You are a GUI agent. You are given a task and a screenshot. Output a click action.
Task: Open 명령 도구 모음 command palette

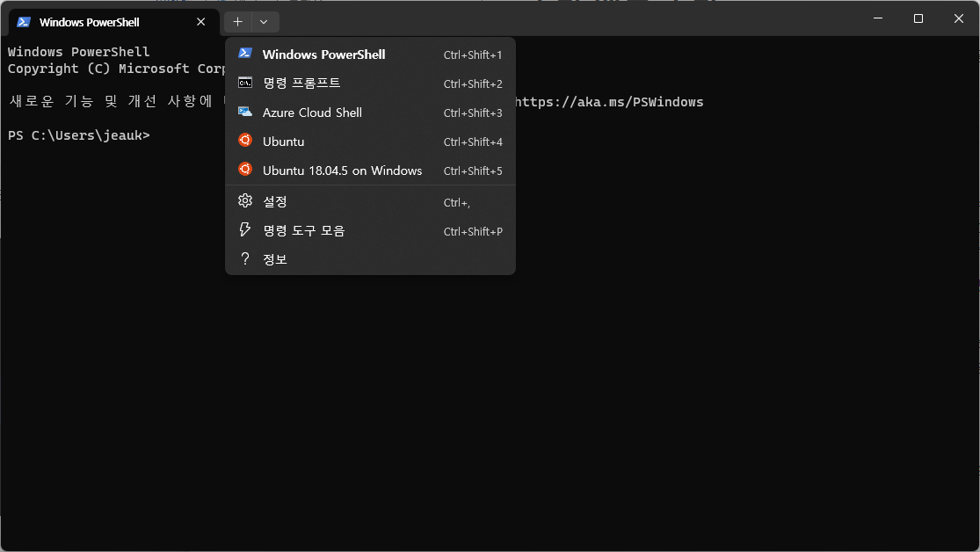[x=370, y=230]
